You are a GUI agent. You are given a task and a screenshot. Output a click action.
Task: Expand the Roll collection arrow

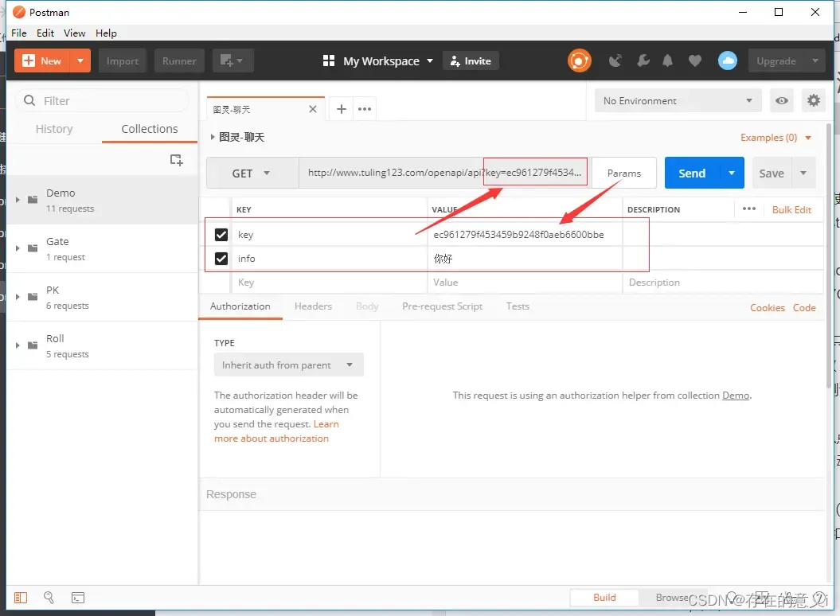pos(18,345)
